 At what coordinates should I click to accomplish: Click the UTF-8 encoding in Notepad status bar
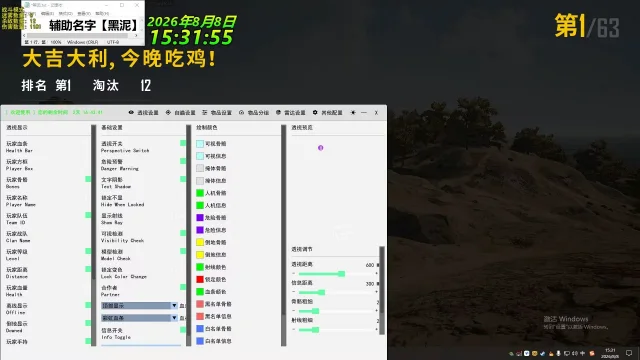pos(113,42)
